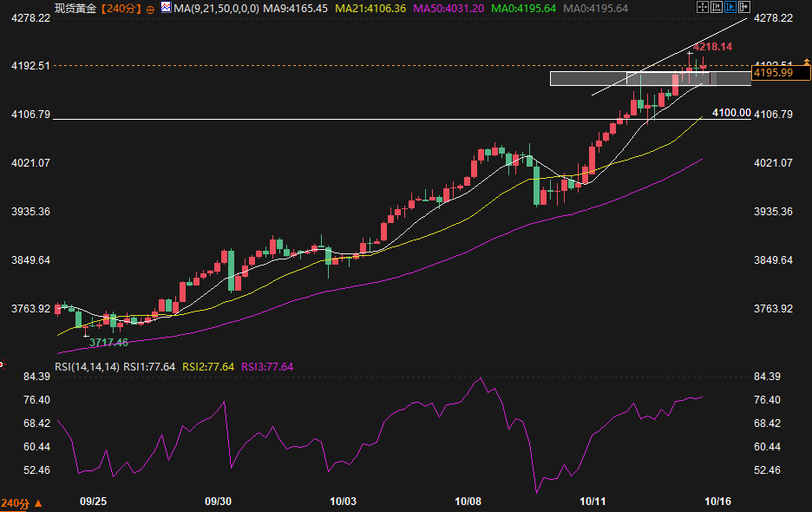812x512 pixels.
Task: Toggle the highlighted blue playback chart icon
Action: point(729,8)
